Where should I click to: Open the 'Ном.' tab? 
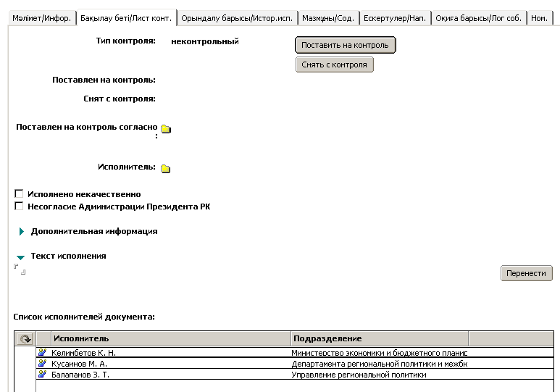tap(539, 18)
